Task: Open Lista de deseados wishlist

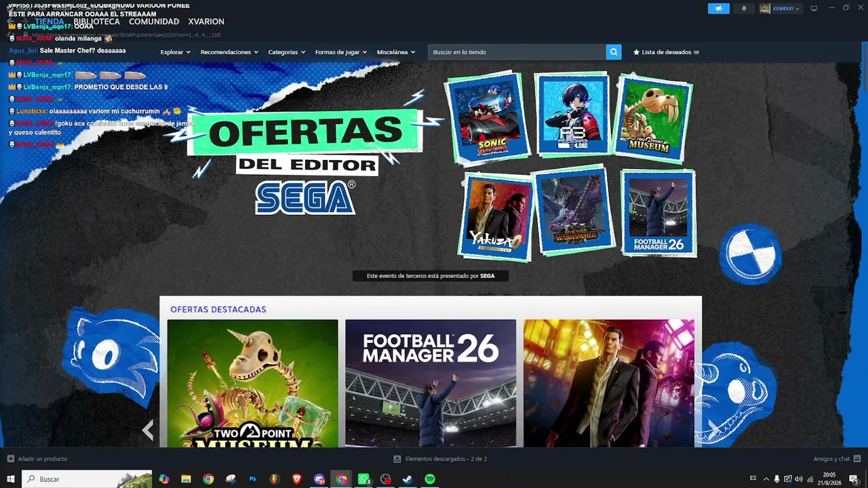Action: [x=666, y=52]
